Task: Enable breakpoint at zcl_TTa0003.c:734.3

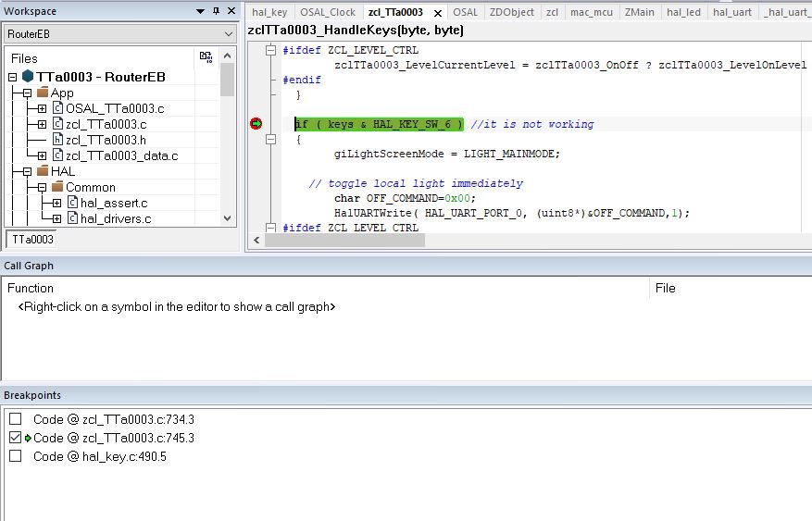Action: (16, 418)
